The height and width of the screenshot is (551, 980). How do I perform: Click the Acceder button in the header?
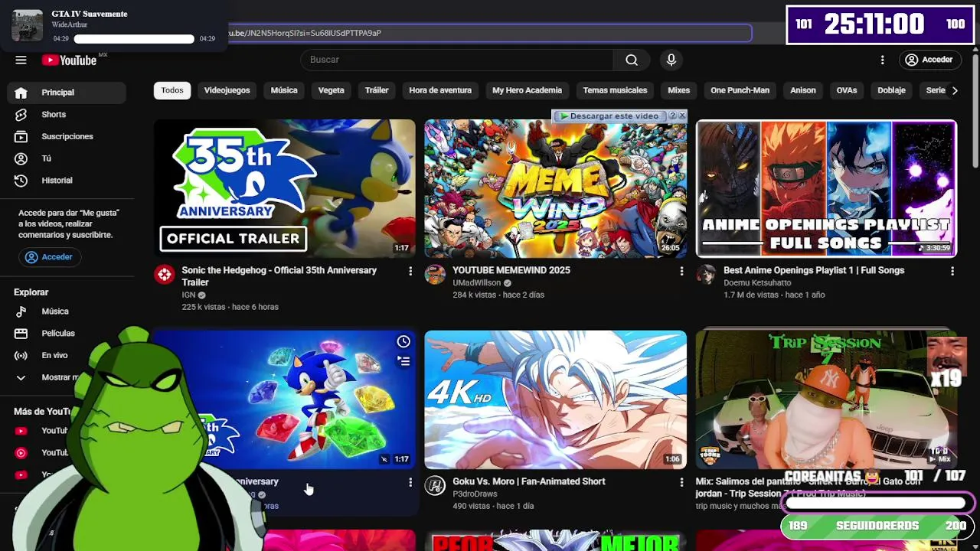coord(929,60)
